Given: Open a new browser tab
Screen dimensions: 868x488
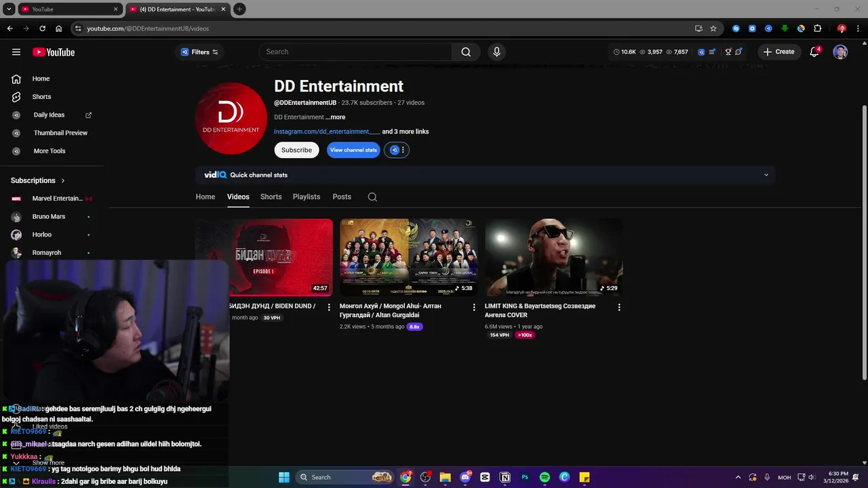Looking at the screenshot, I should 239,9.
